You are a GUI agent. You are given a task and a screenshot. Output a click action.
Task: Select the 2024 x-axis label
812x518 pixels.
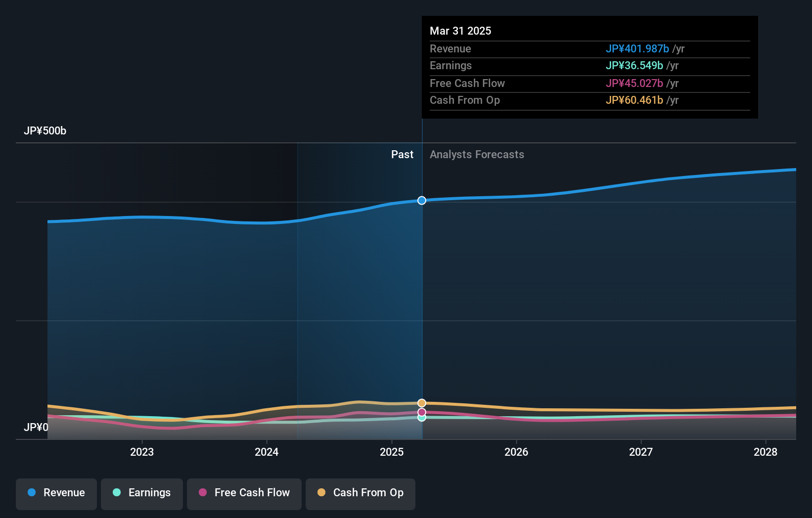[267, 452]
